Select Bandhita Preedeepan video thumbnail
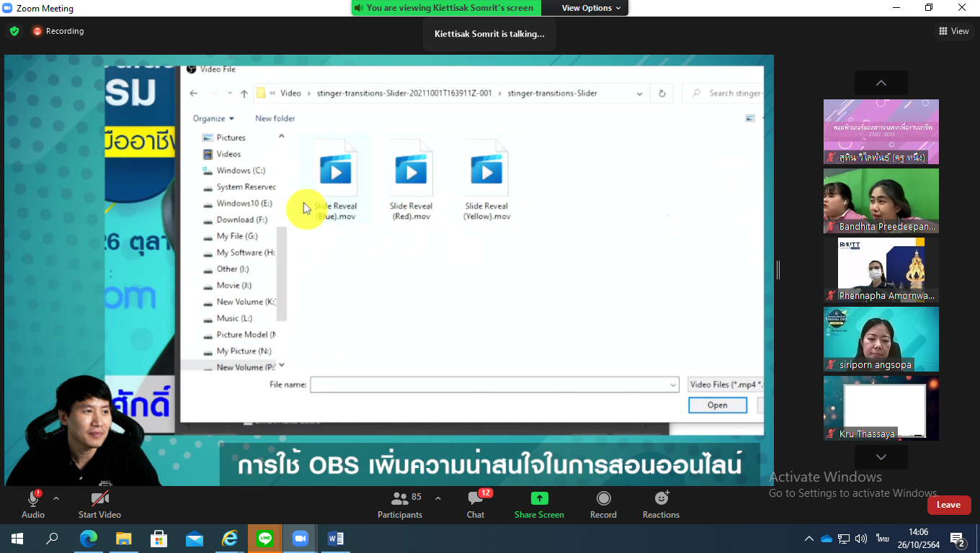 click(881, 201)
